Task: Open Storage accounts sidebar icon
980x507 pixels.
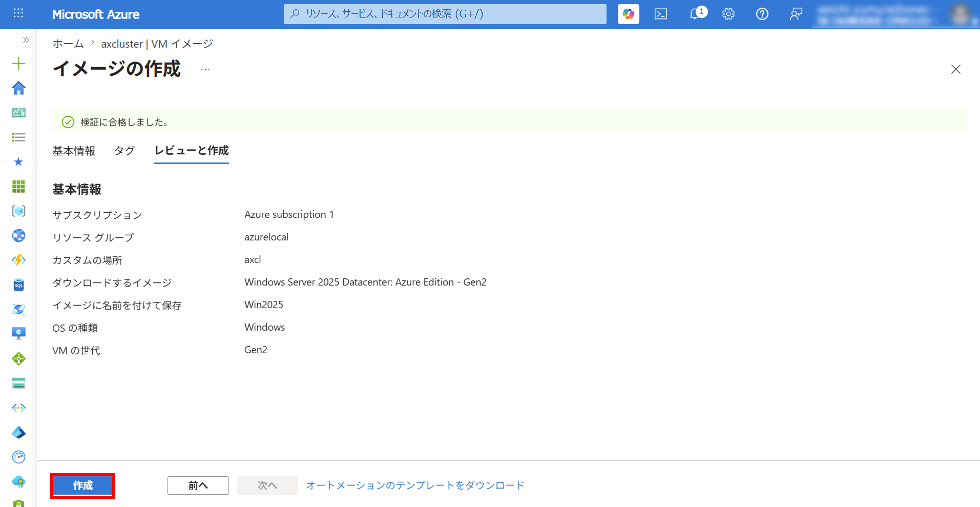Action: click(x=18, y=383)
